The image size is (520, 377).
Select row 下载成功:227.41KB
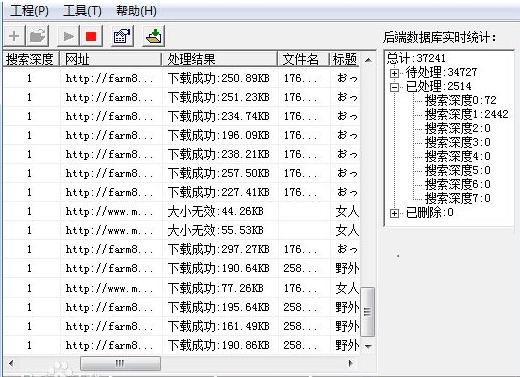pyautogui.click(x=182, y=192)
